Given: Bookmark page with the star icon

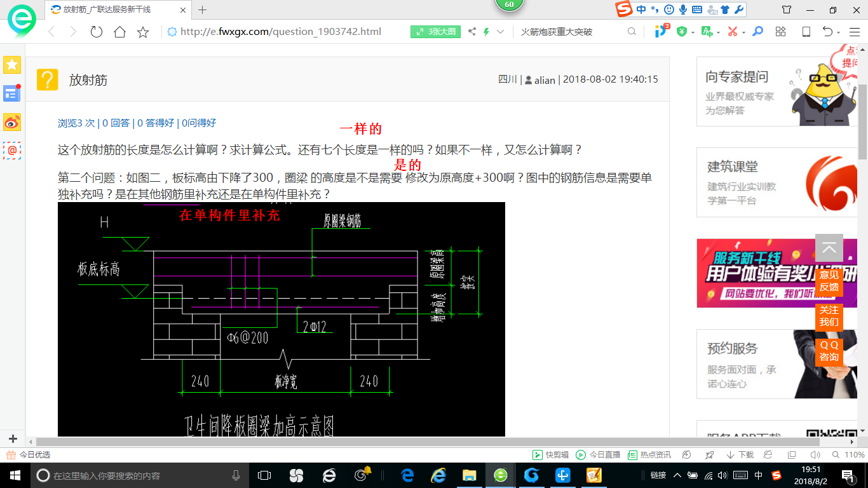Looking at the screenshot, I should tap(143, 32).
